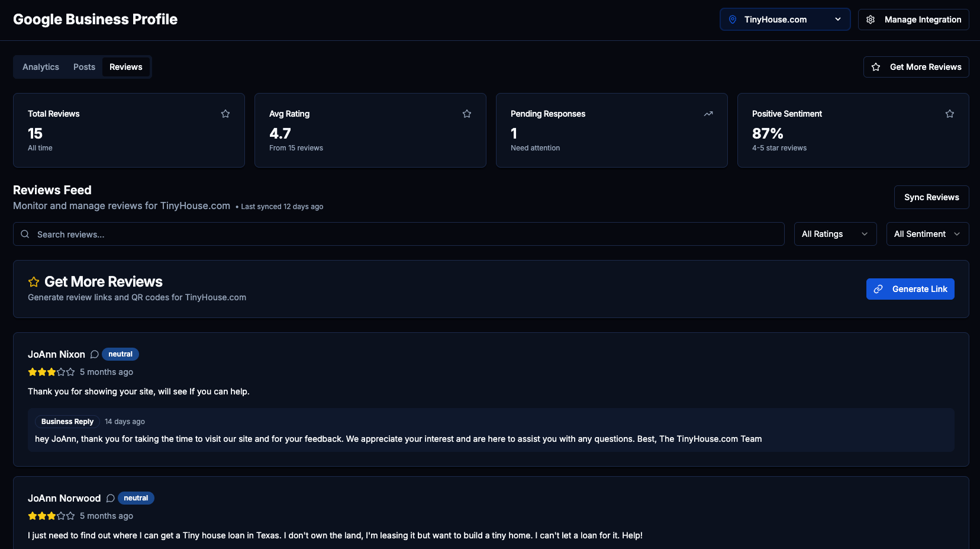The height and width of the screenshot is (549, 980).
Task: Click the comment bubble icon next to JoAnn Nixon
Action: (95, 354)
